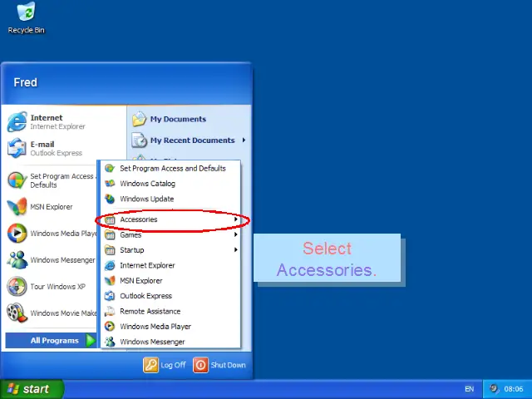
Task: Click the MSN Explorer butterfly icon in left column
Action: [17, 207]
